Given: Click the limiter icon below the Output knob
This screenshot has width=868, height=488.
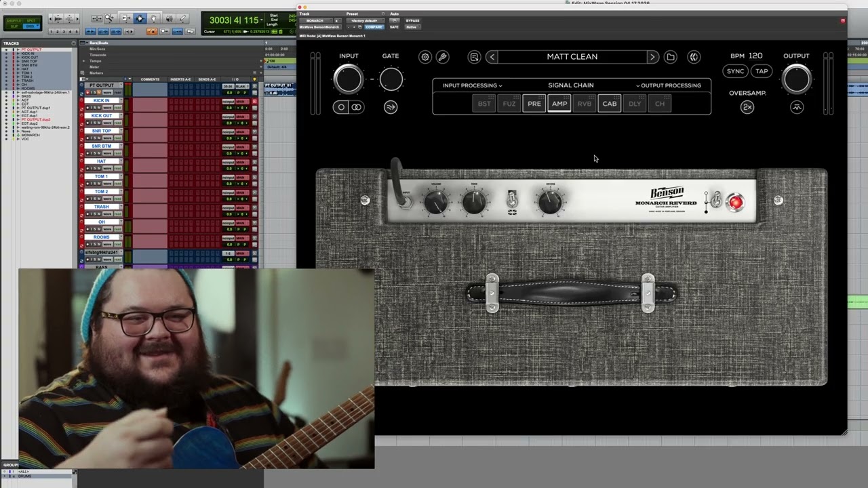Looking at the screenshot, I should pyautogui.click(x=797, y=107).
